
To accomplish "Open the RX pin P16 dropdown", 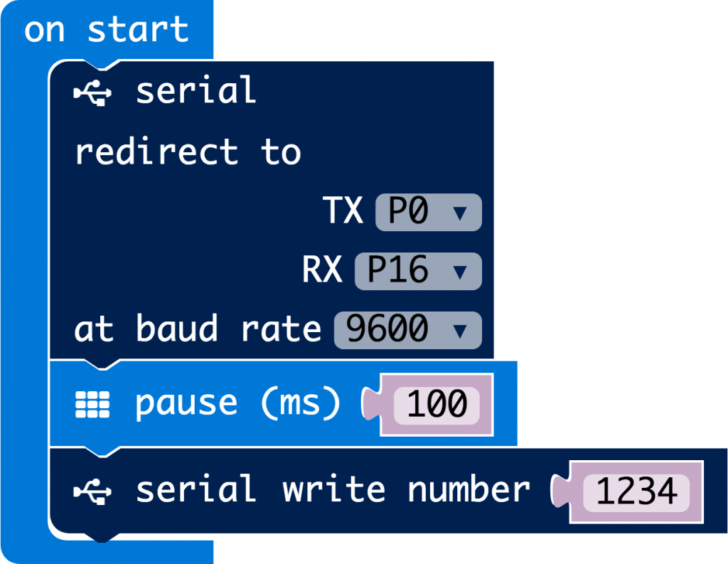I will coord(417,270).
